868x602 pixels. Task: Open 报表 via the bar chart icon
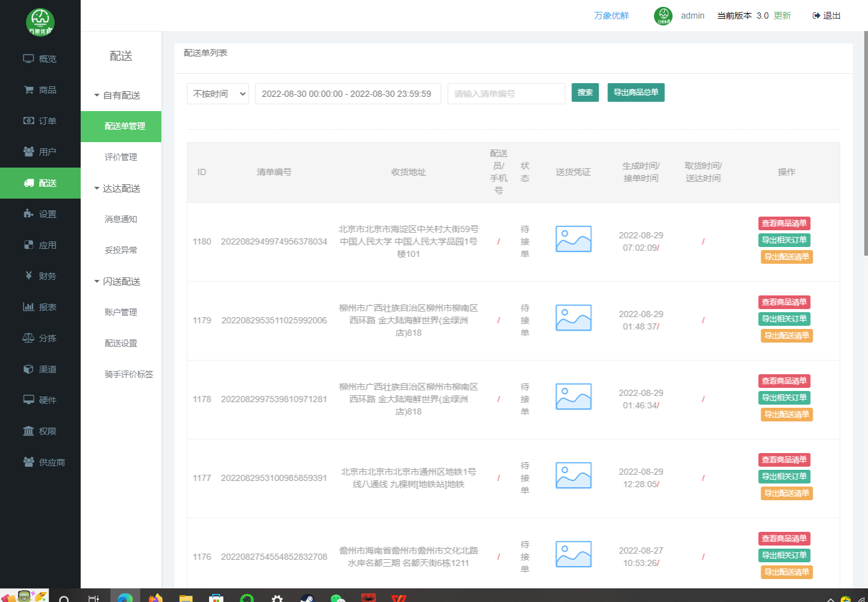29,307
